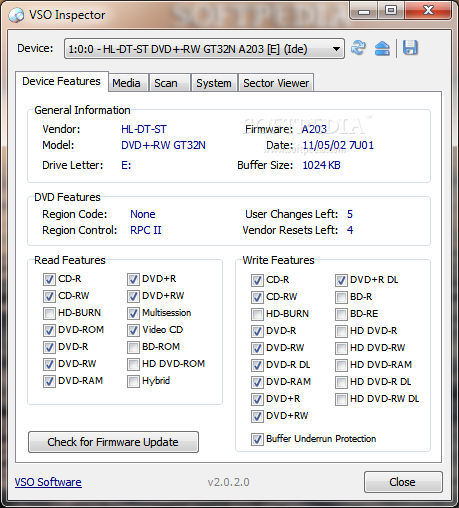Toggle Read Features DVD+R checkbox

click(133, 279)
